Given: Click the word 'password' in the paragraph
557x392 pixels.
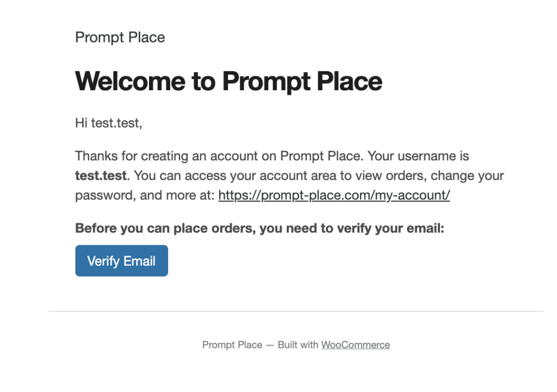Looking at the screenshot, I should pyautogui.click(x=104, y=195).
